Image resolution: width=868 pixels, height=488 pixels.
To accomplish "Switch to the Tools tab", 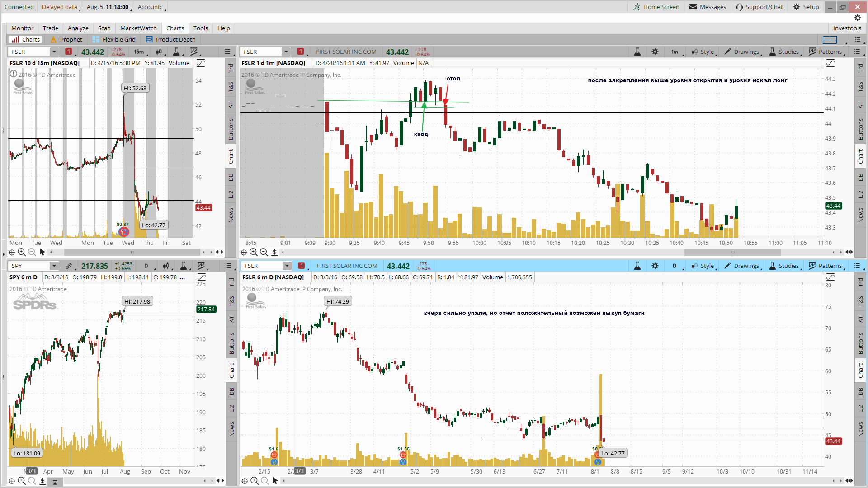I will click(201, 28).
